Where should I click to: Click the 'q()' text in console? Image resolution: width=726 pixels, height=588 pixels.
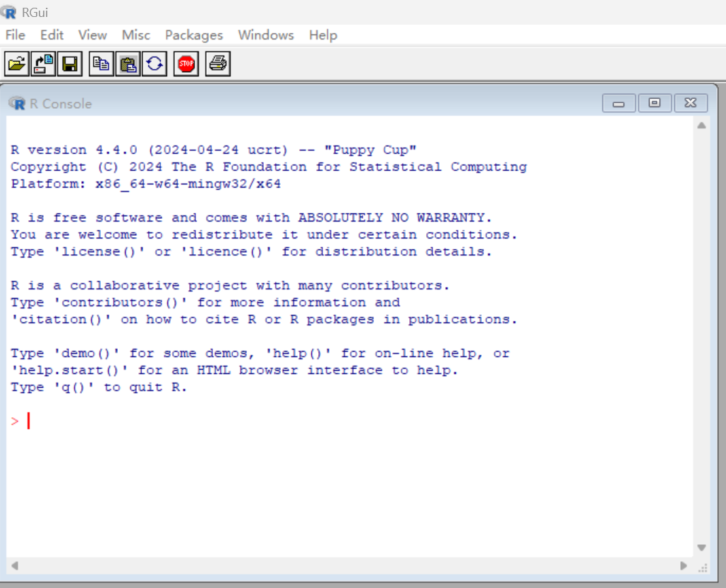click(73, 388)
